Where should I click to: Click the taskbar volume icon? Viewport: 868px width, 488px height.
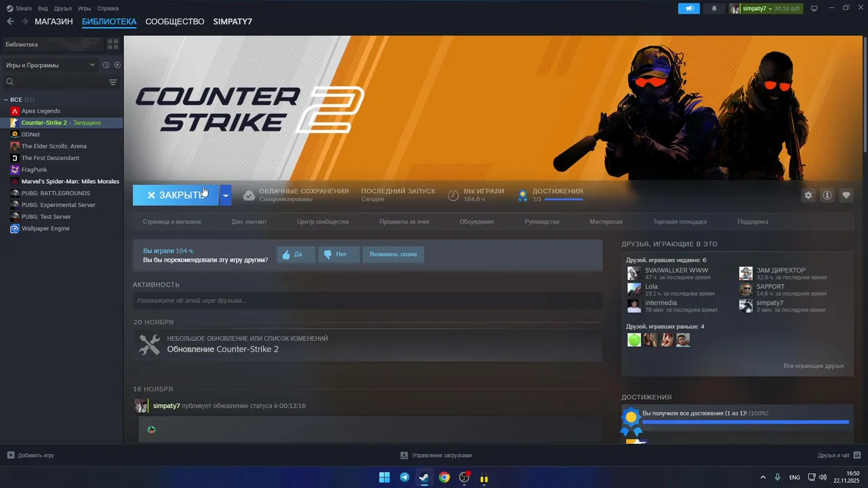[x=823, y=477]
